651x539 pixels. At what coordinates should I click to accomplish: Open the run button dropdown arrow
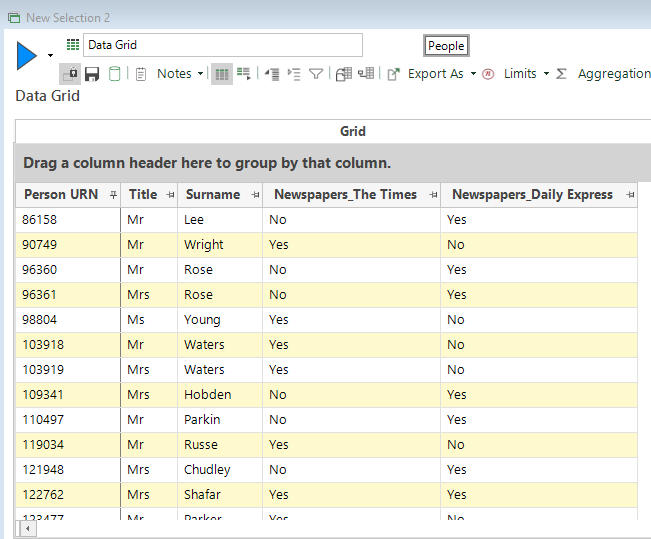point(50,55)
